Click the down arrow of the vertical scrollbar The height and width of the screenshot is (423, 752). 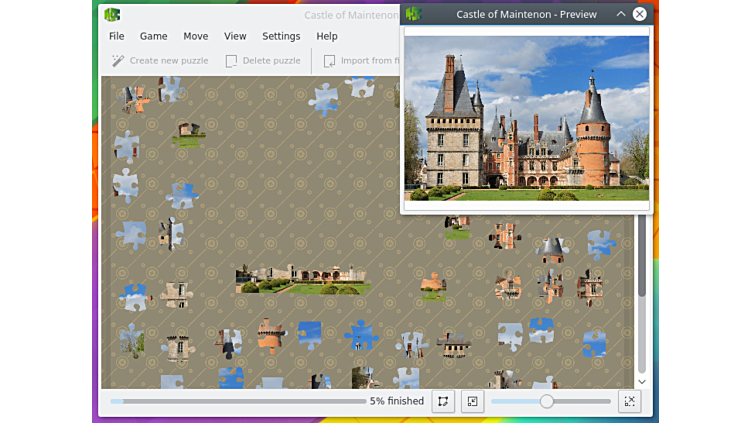pos(642,381)
